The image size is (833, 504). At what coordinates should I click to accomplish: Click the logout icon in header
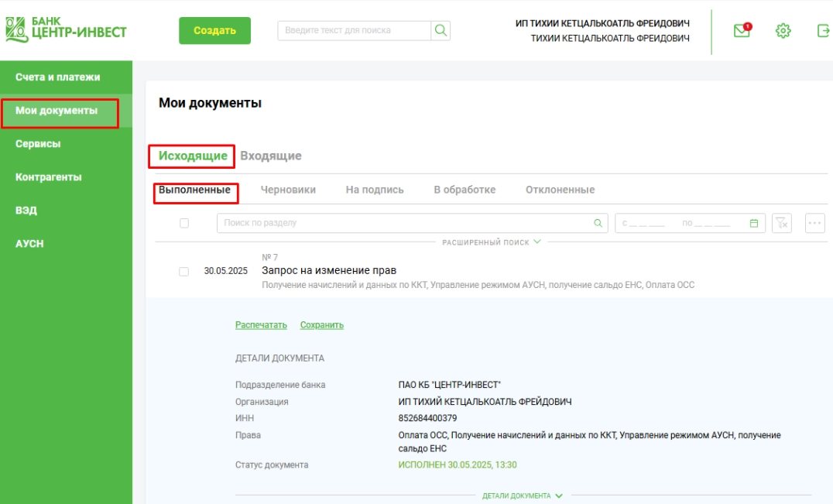823,31
